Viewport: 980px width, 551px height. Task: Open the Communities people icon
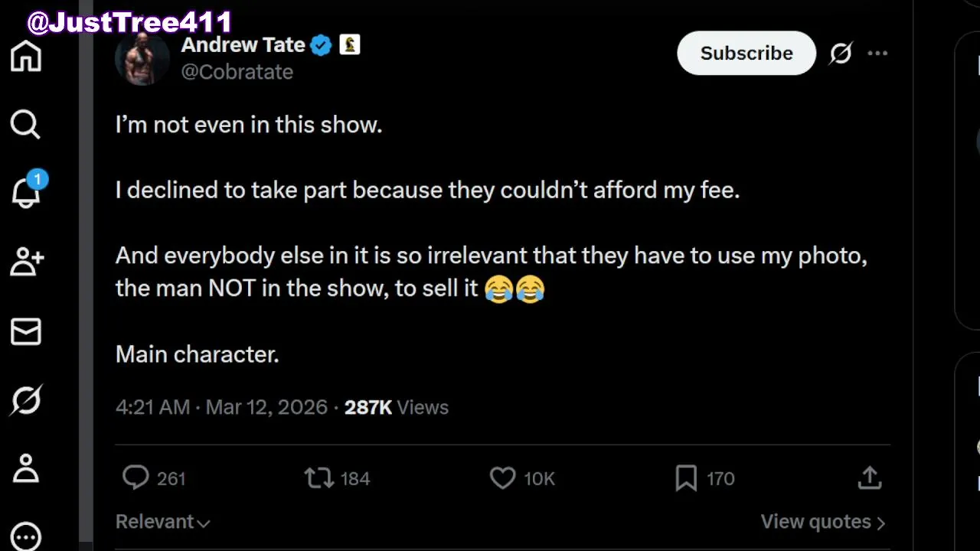26,262
